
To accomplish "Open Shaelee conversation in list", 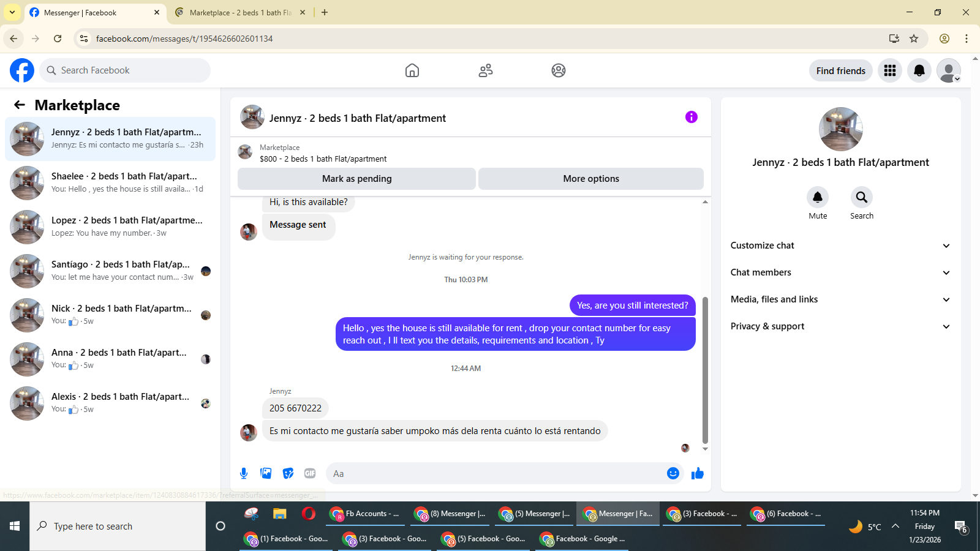I will click(110, 183).
